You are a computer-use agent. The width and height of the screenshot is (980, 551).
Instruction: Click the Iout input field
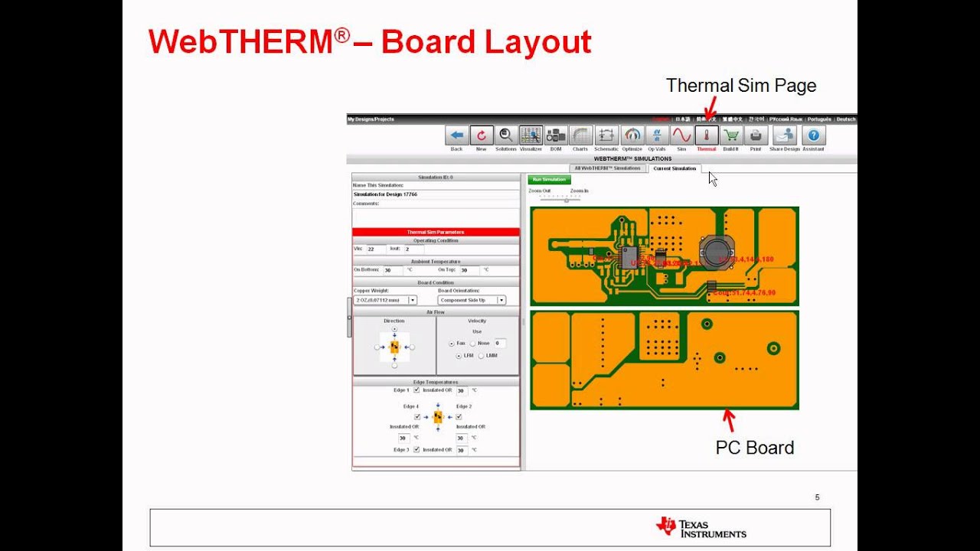pos(413,249)
